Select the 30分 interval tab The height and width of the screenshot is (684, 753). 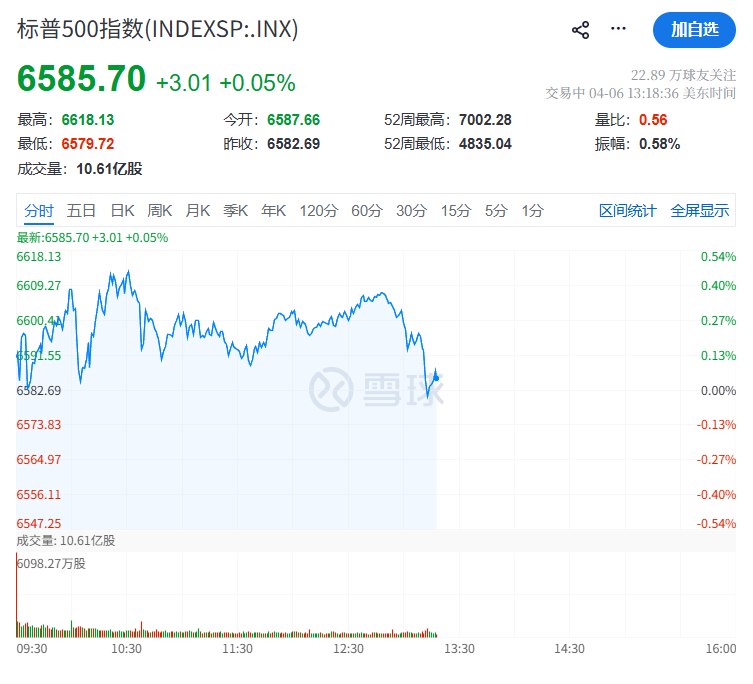pyautogui.click(x=411, y=211)
